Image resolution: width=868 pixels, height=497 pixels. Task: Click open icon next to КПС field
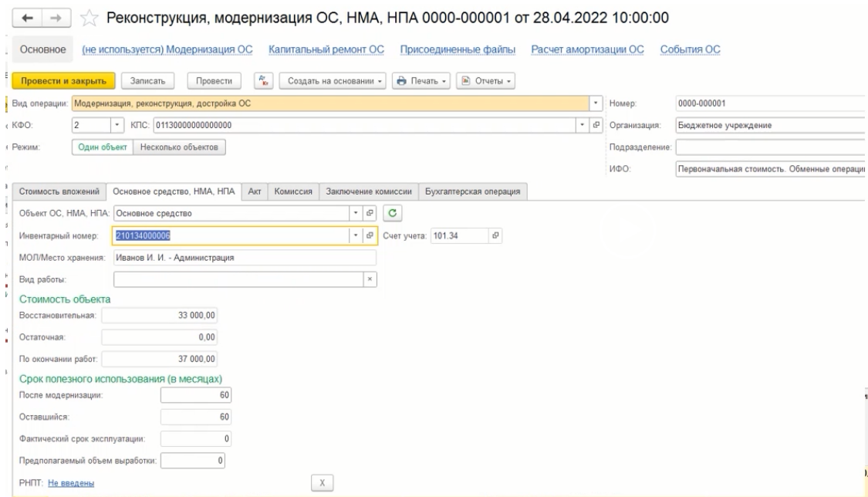[596, 124]
